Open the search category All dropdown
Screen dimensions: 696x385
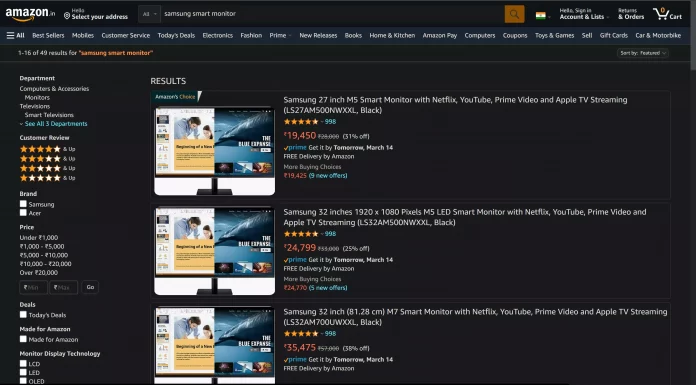pos(149,14)
